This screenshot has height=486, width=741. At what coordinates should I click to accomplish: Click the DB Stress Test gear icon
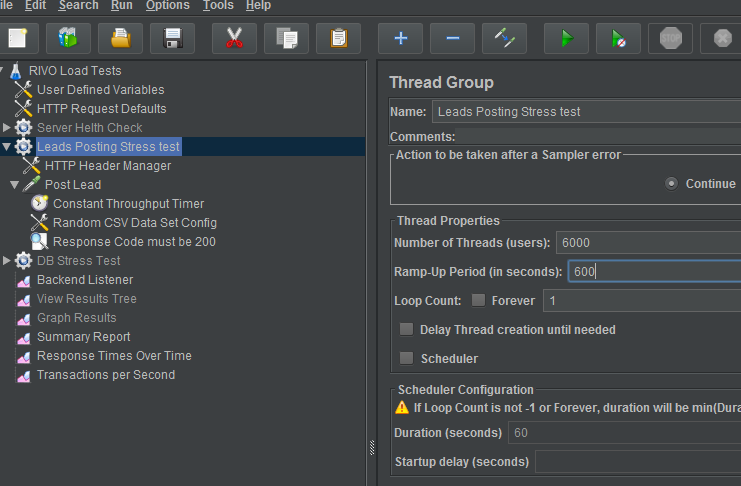23,260
